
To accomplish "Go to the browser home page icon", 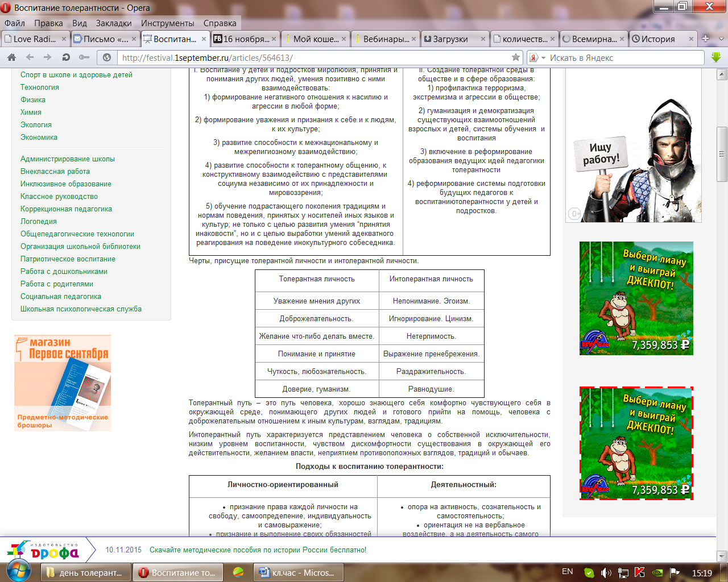I will point(11,57).
